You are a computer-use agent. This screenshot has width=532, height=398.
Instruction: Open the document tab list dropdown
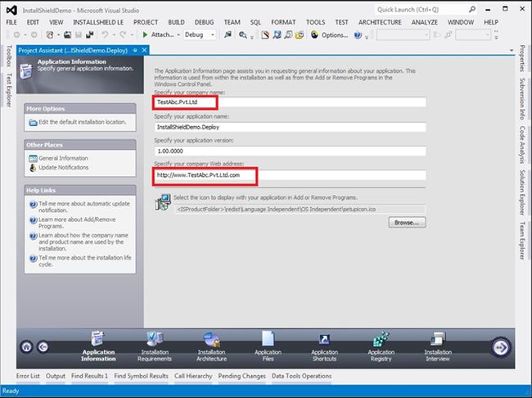[512, 51]
